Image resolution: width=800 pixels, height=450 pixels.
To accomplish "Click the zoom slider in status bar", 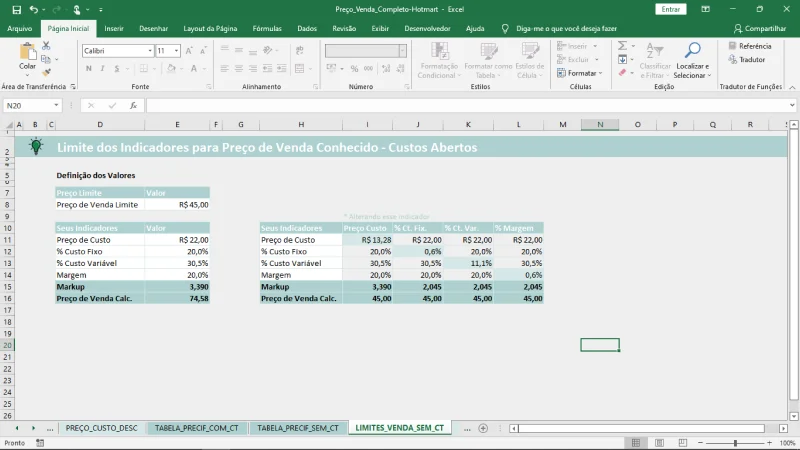I will click(735, 443).
